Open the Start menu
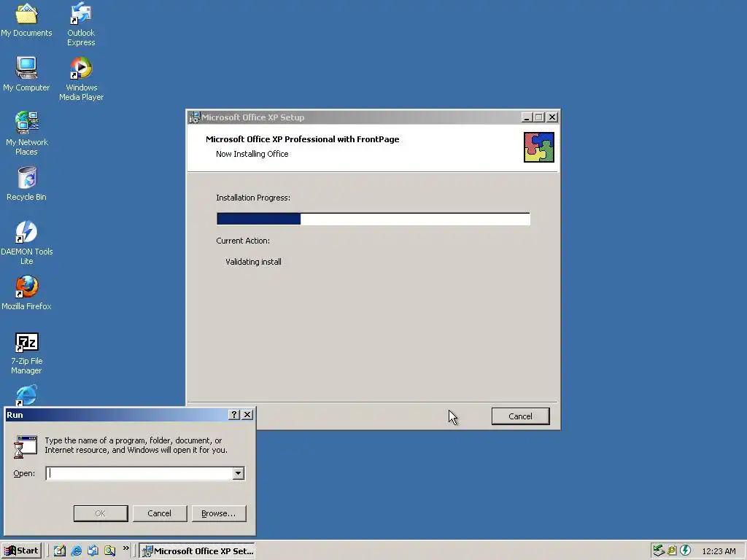The image size is (747, 560). coord(21,551)
